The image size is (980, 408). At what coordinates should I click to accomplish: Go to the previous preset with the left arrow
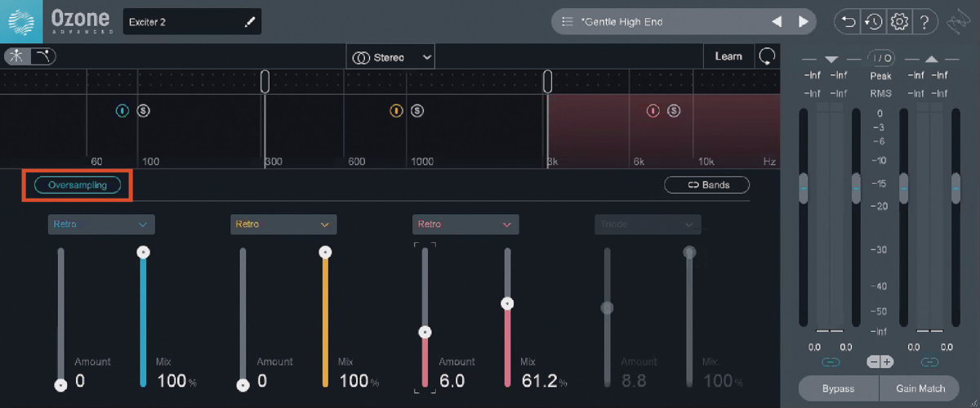click(x=777, y=22)
